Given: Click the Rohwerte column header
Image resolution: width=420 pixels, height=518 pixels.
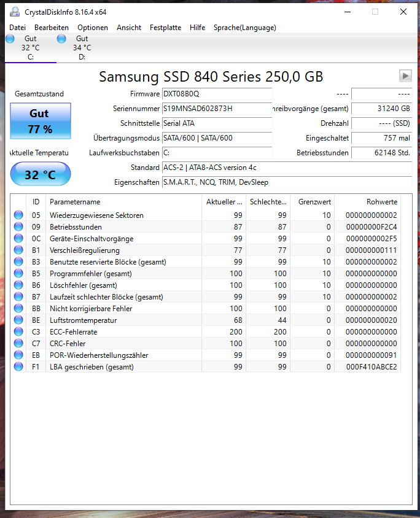Looking at the screenshot, I should (368, 201).
